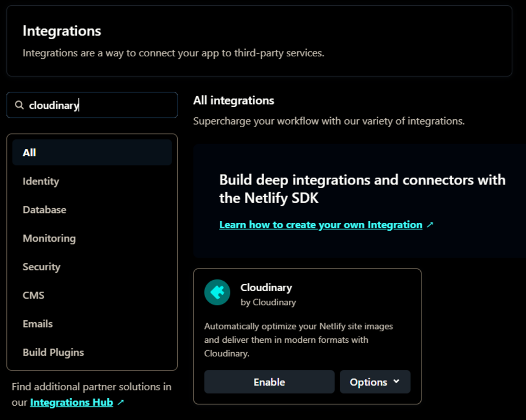
Task: Open the Options dropdown on Cloudinary card
Action: [x=375, y=382]
